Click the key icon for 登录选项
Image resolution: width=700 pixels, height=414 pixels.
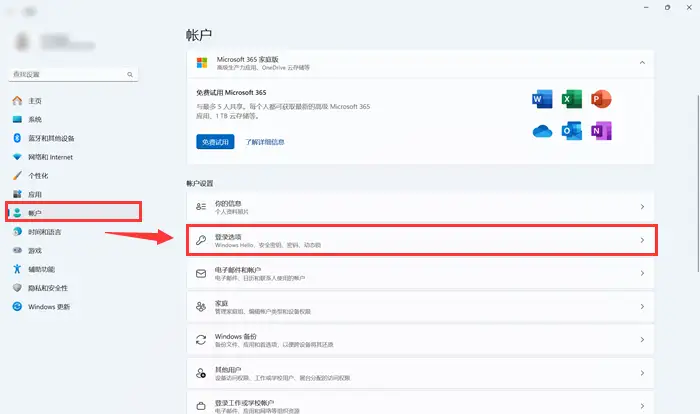(x=201, y=240)
